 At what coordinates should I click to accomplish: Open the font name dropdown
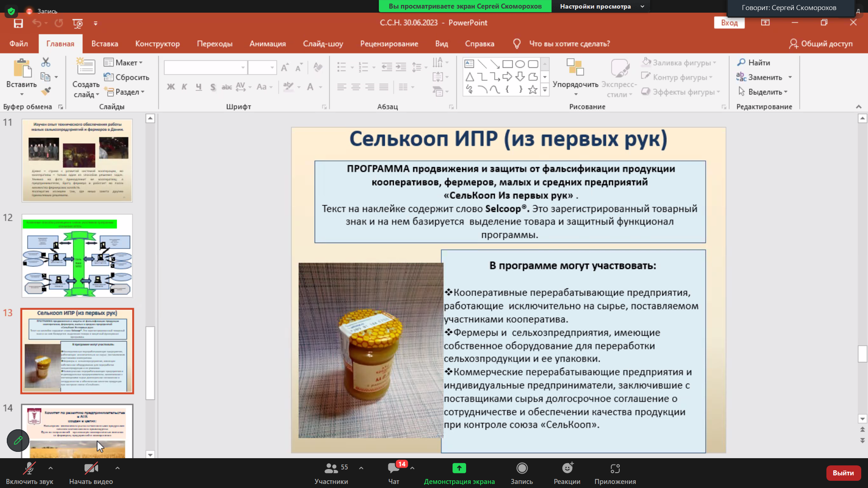243,67
